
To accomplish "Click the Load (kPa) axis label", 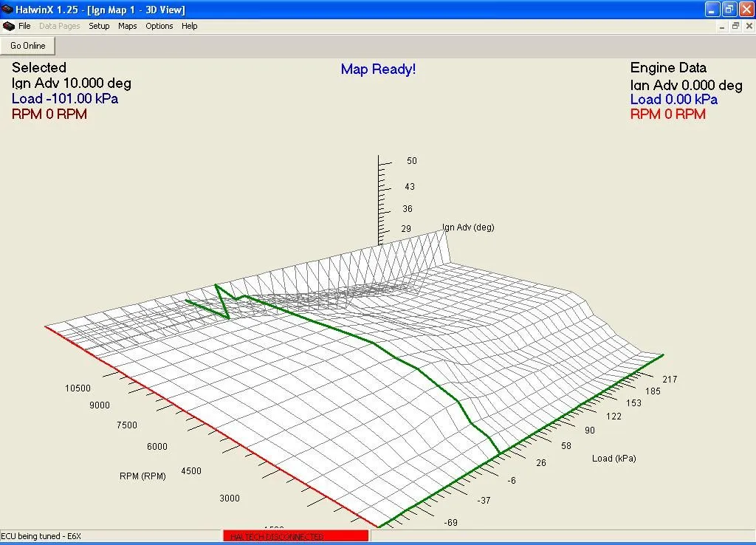I will (x=613, y=458).
